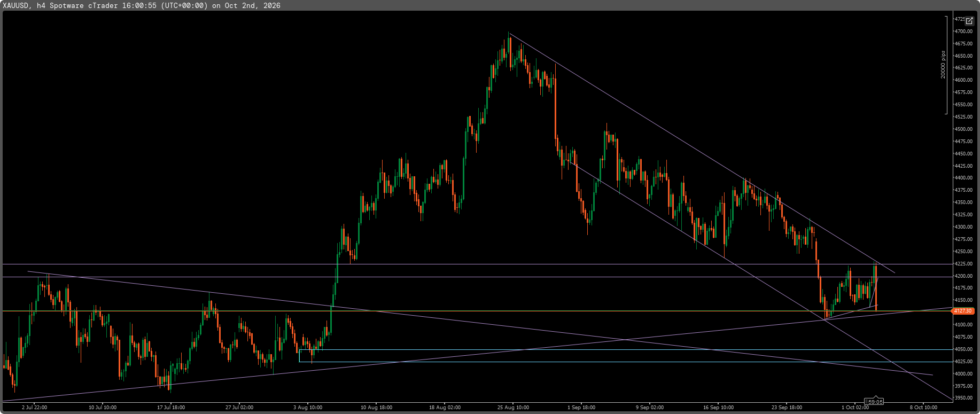Choose the 25 Aug 10:00 time label

click(513, 408)
